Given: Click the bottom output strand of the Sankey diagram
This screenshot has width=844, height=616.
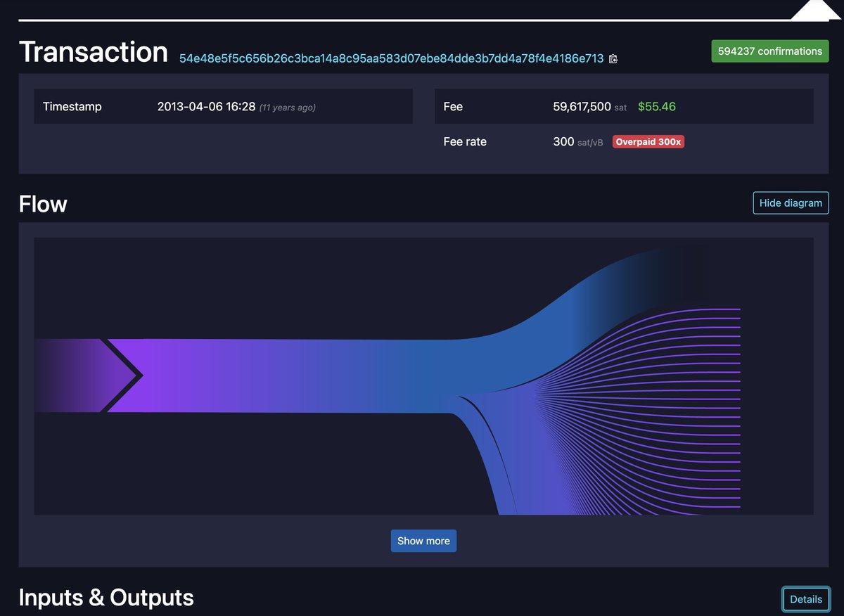Looking at the screenshot, I should pyautogui.click(x=703, y=508).
